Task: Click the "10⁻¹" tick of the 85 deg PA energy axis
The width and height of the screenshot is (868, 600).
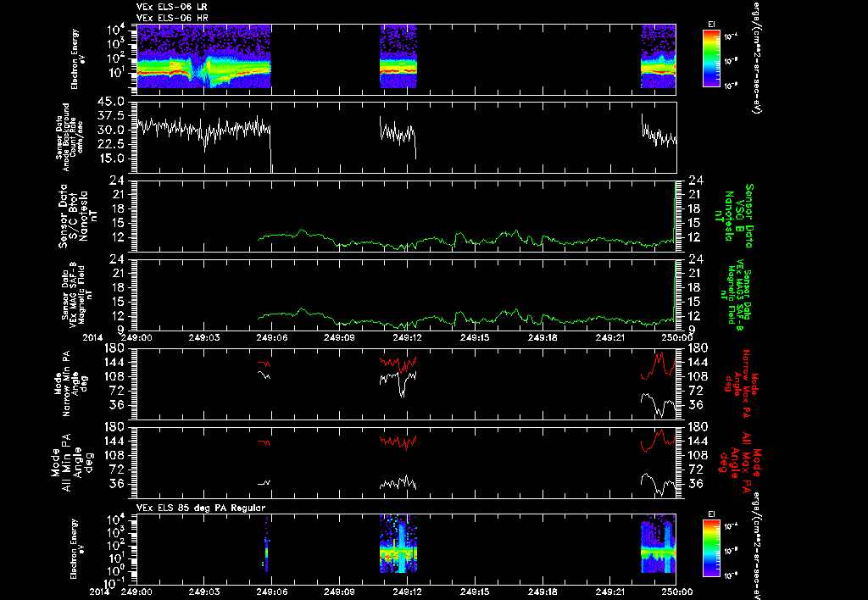Action: click(x=114, y=583)
